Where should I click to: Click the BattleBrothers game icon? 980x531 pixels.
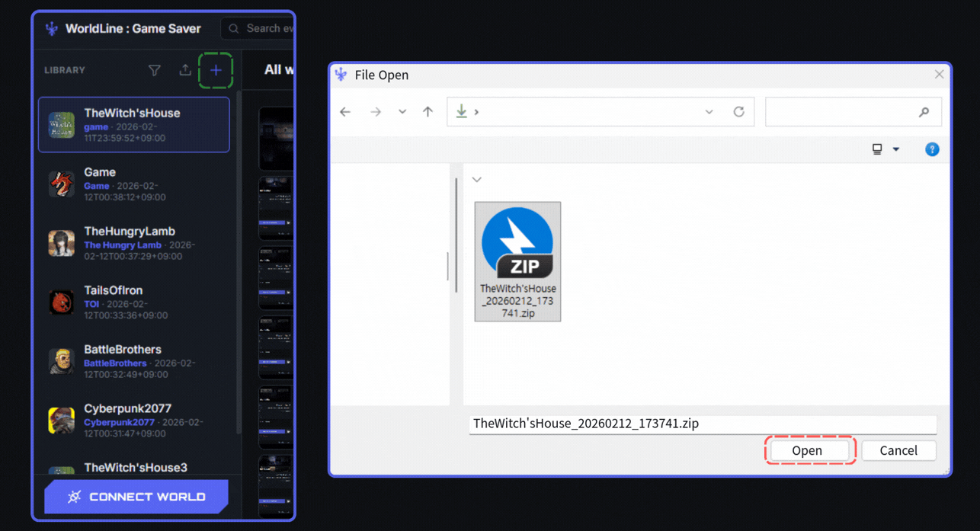click(62, 361)
